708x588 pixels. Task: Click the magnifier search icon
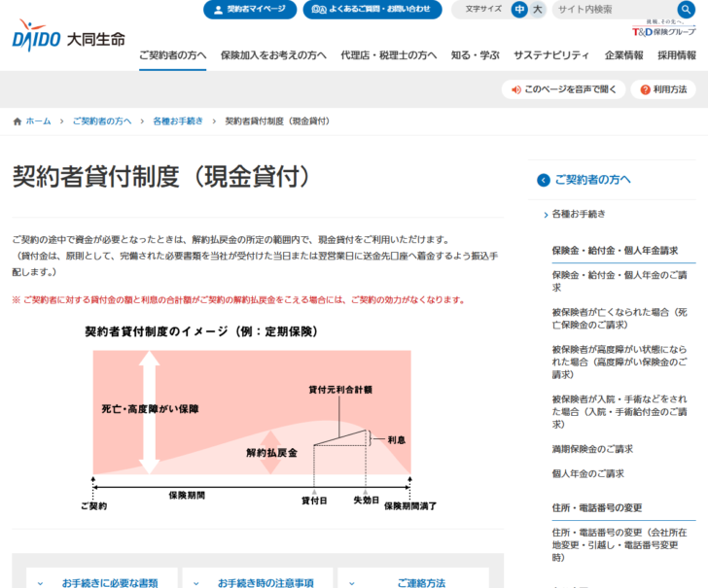tap(686, 10)
